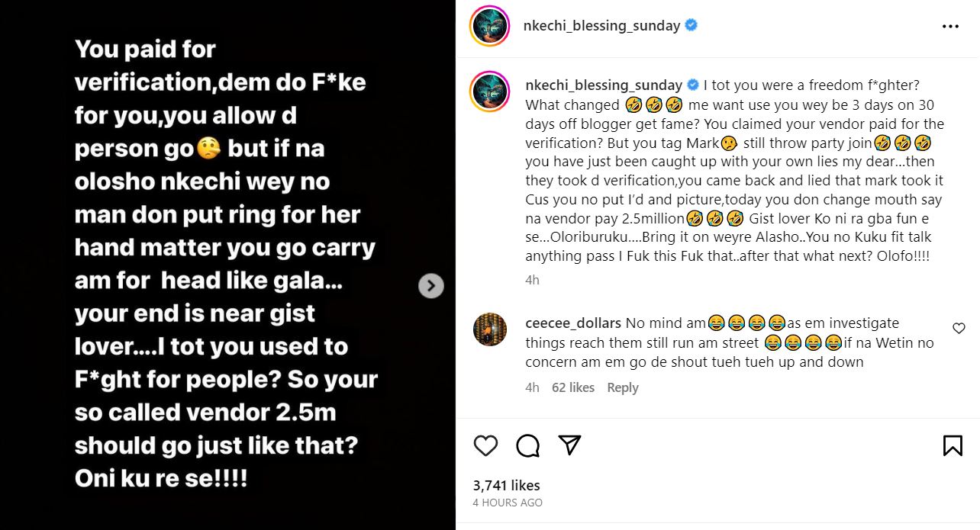Click the 4 HOURS AGO post timestamp
The height and width of the screenshot is (530, 980).
[508, 503]
